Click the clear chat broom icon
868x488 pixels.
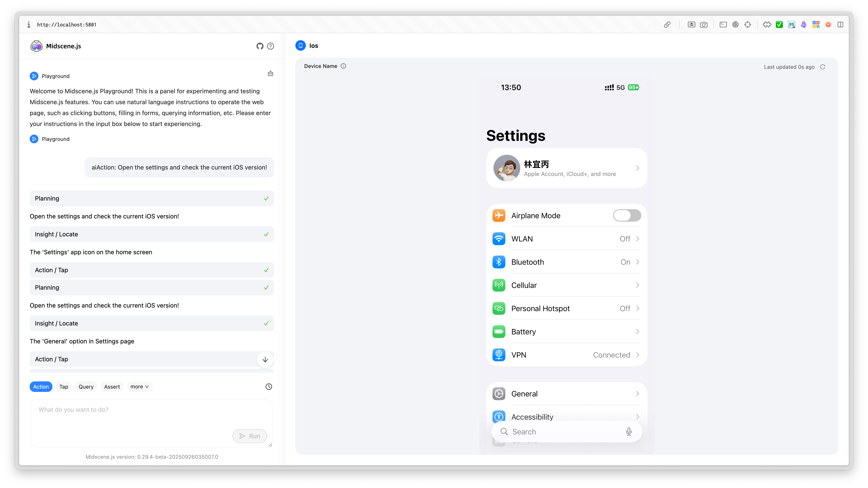[x=270, y=74]
